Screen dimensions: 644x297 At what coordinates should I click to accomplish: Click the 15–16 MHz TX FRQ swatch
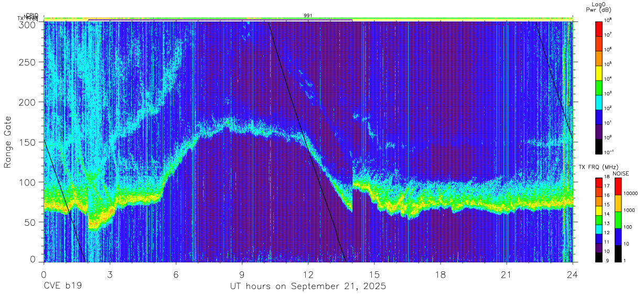599,201
